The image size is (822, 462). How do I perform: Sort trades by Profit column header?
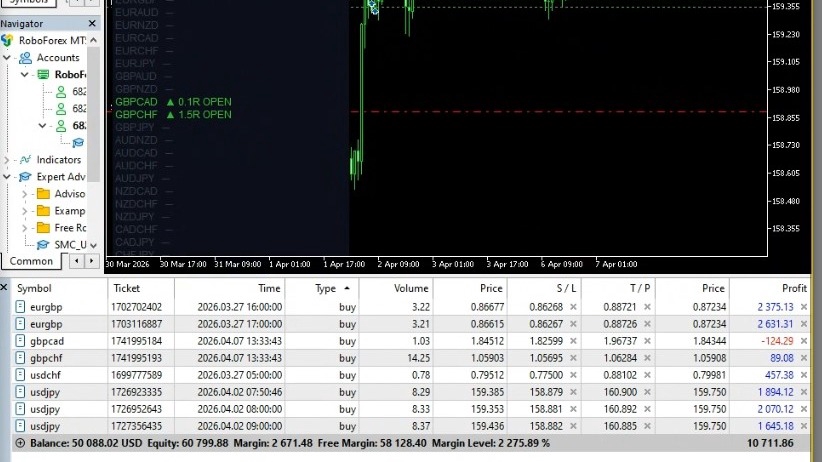point(794,288)
